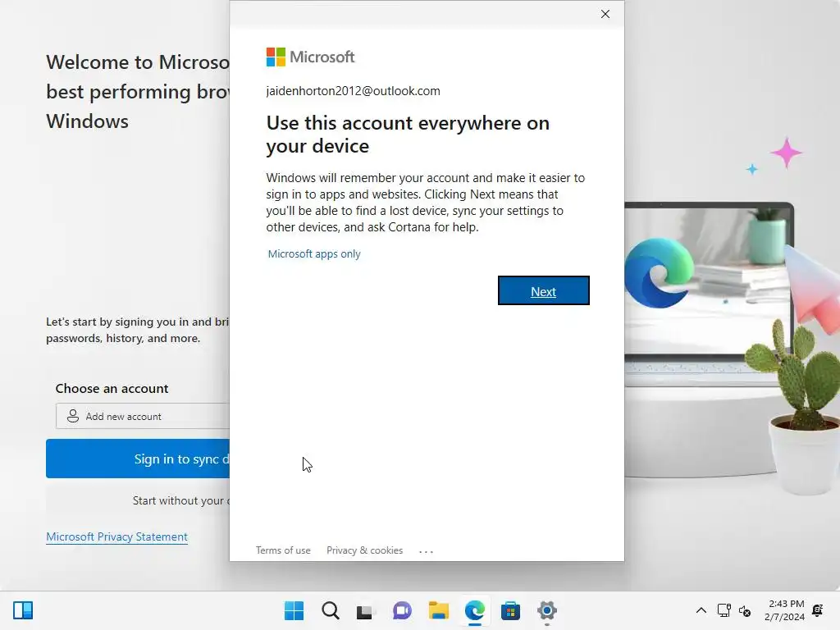
Task: Open the Microsoft Privacy Statement link
Action: pos(116,536)
